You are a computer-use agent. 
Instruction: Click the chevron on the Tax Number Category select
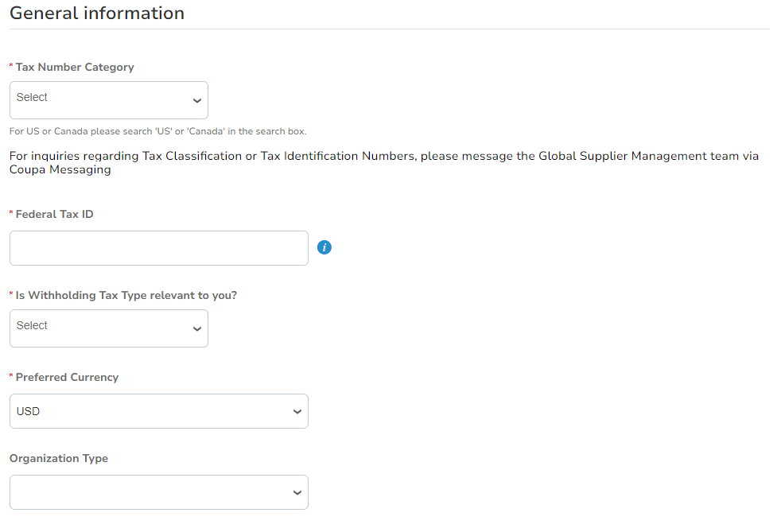coord(196,100)
